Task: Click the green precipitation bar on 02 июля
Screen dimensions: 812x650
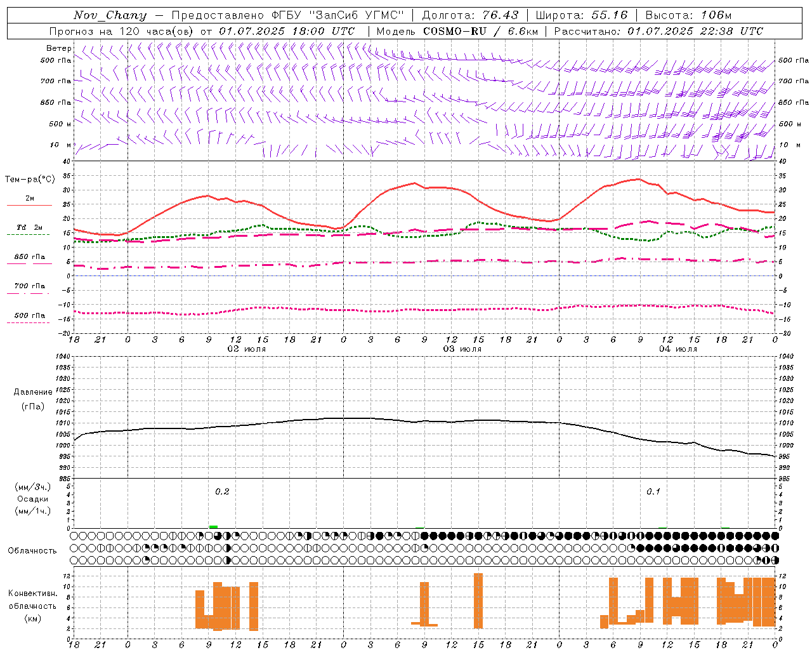Action: click(214, 526)
